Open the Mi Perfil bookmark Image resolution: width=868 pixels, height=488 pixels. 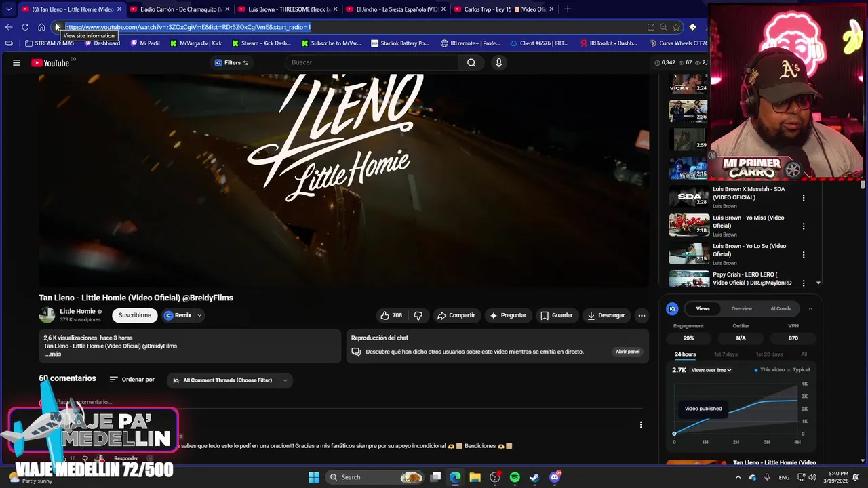coord(144,43)
